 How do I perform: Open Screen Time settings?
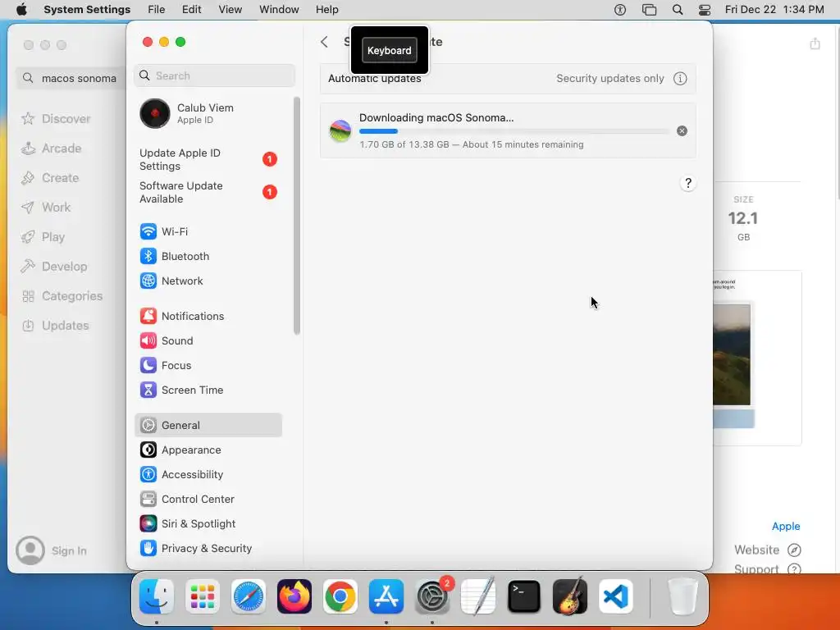[208, 390]
